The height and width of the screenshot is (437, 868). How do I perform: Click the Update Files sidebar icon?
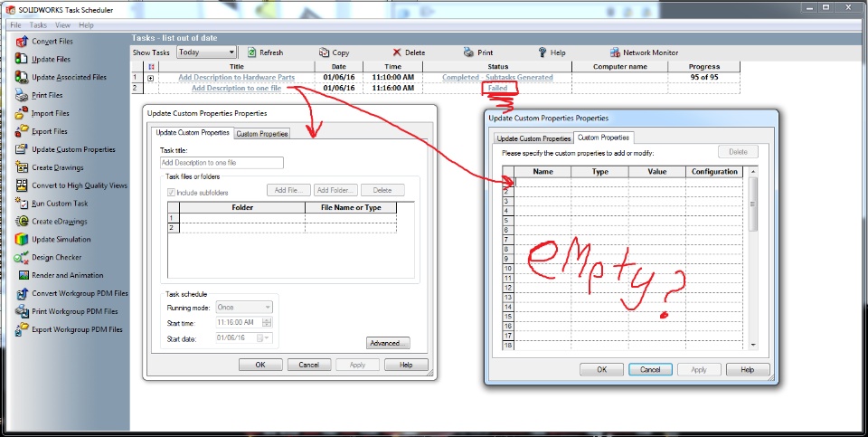[x=22, y=59]
